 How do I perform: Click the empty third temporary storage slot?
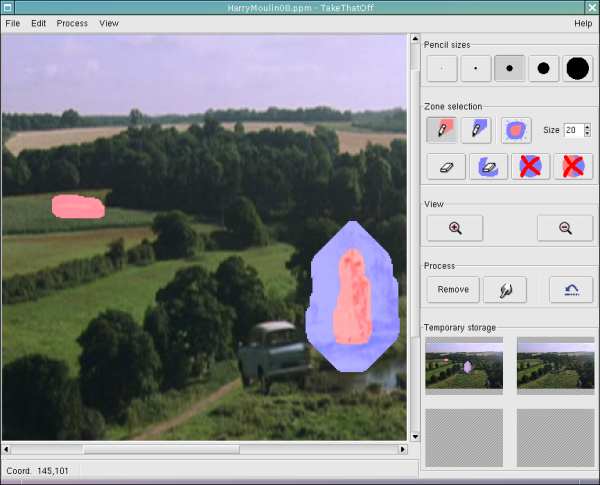(x=464, y=438)
